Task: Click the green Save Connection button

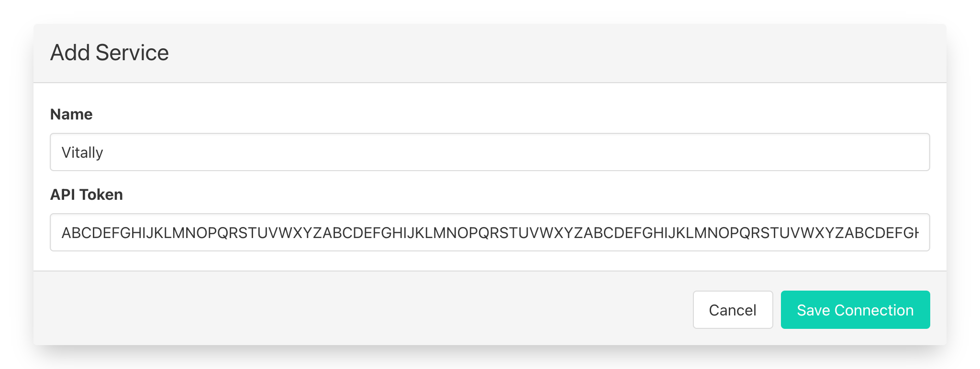Action: (x=855, y=310)
